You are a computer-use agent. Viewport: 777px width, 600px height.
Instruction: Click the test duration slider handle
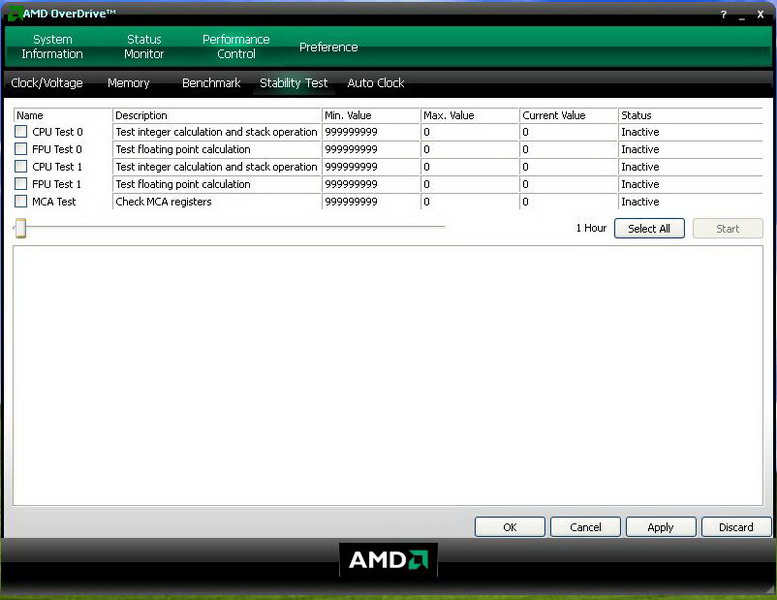coord(20,228)
